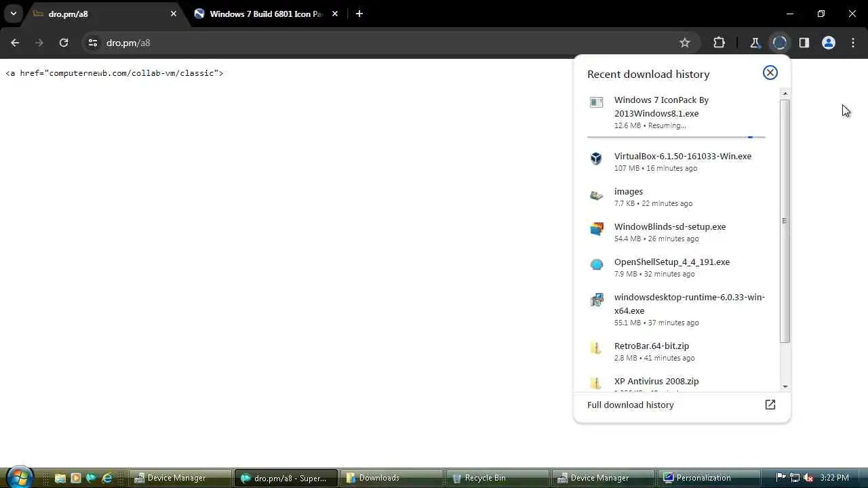Open windowsdesktop-runtime-6.0.33-win-x64.exe download

point(677,309)
